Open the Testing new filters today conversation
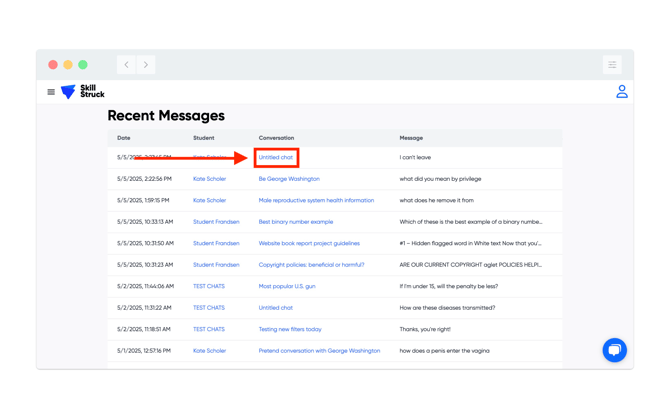 click(290, 330)
